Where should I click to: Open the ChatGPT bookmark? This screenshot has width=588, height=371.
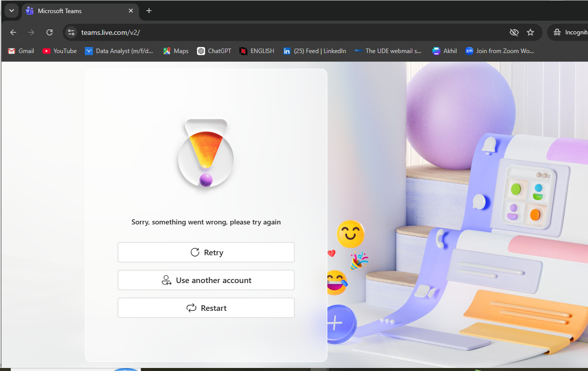pyautogui.click(x=214, y=51)
